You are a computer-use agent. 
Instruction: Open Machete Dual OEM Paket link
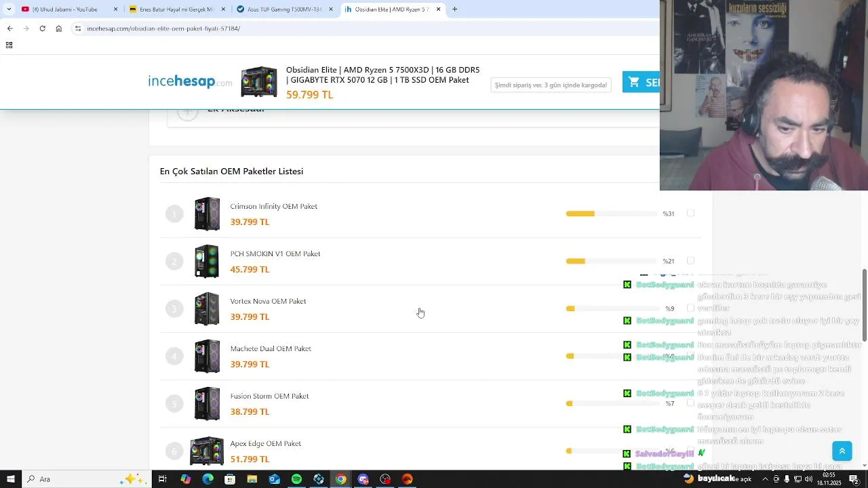click(x=271, y=348)
